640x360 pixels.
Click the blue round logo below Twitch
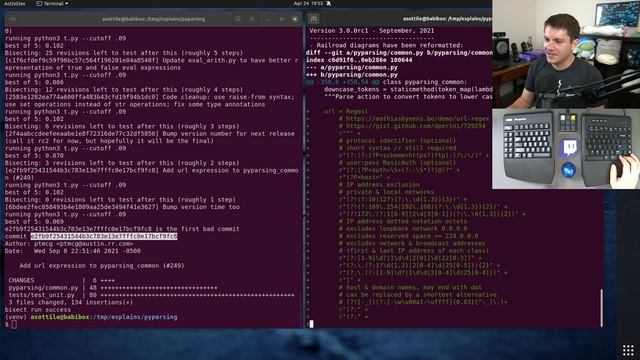(x=568, y=170)
